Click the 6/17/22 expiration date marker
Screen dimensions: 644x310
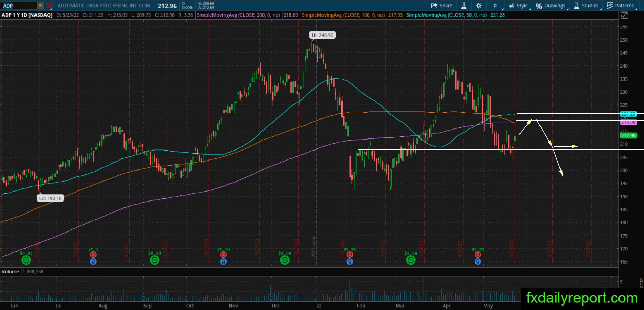[x=550, y=249]
